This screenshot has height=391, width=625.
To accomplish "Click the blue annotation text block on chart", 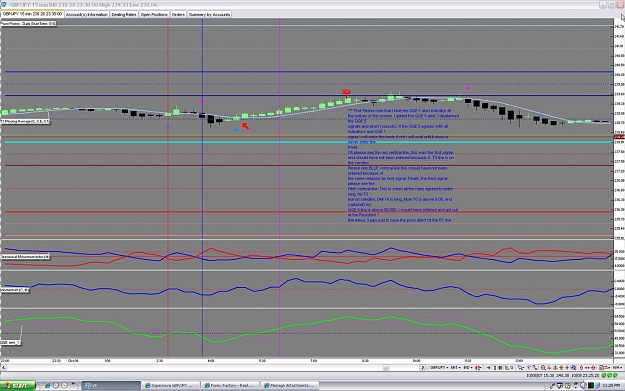I will [x=403, y=165].
